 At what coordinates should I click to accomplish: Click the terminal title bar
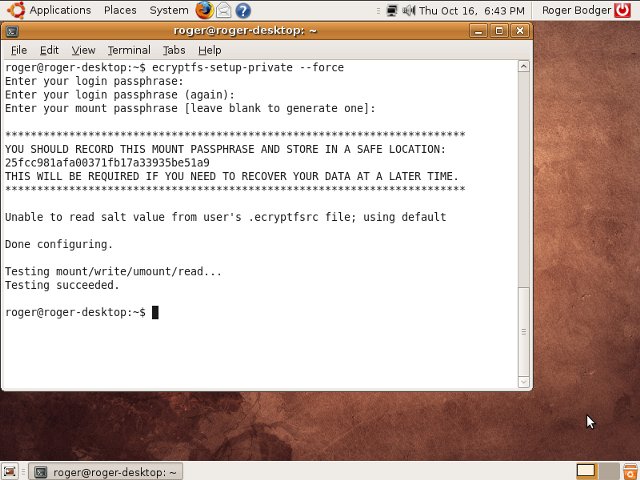[x=245, y=31]
